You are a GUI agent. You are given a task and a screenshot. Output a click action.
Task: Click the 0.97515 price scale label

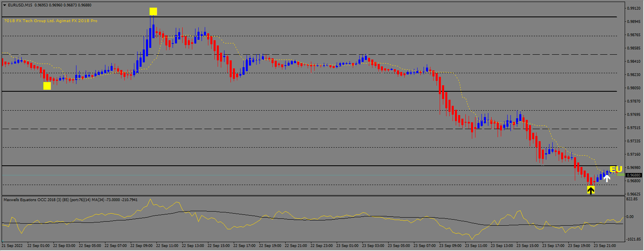(x=634, y=128)
